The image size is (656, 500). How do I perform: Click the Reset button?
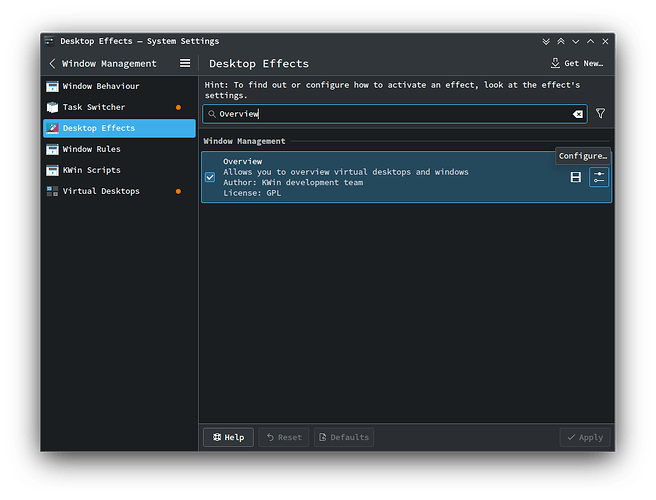coord(284,437)
